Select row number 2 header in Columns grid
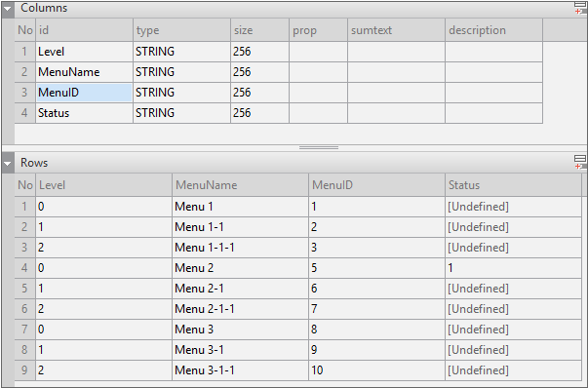588x388 pixels. click(x=24, y=72)
